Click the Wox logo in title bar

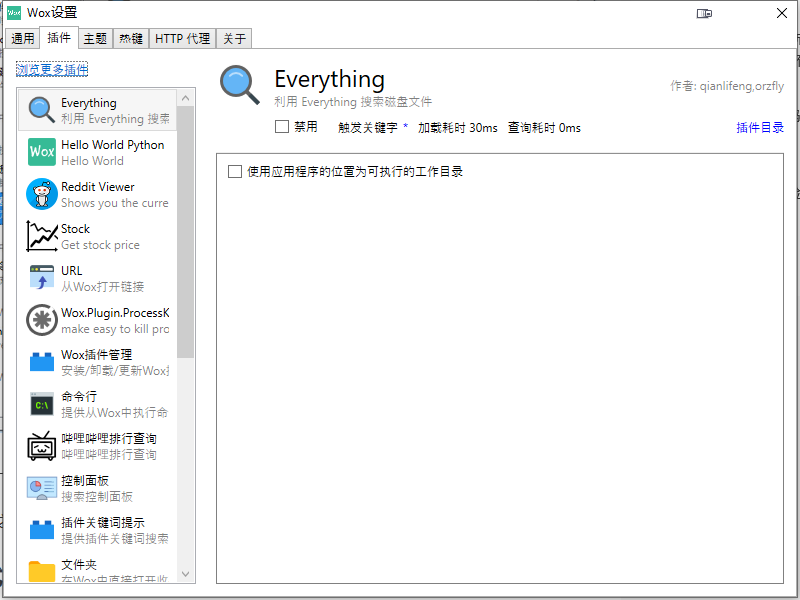point(14,13)
